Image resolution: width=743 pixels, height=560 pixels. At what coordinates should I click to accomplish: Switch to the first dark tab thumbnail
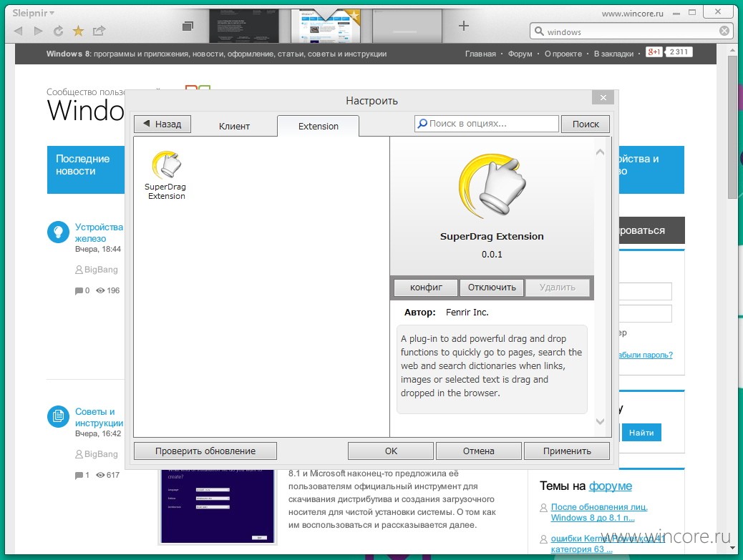244,26
